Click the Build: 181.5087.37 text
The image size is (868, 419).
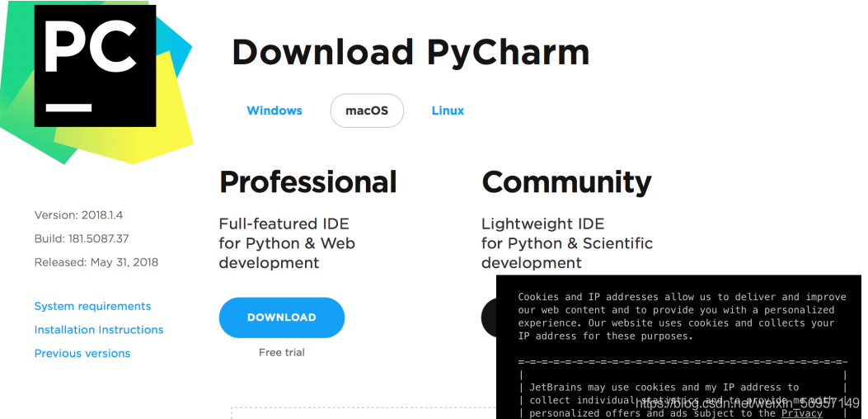tap(82, 239)
